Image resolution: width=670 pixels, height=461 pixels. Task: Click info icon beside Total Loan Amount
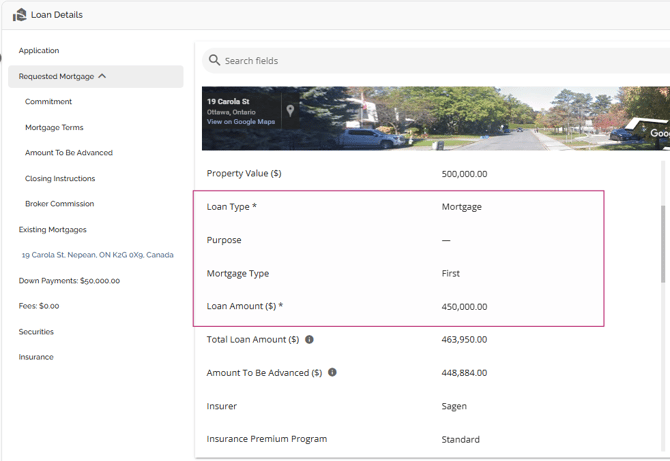coord(309,340)
